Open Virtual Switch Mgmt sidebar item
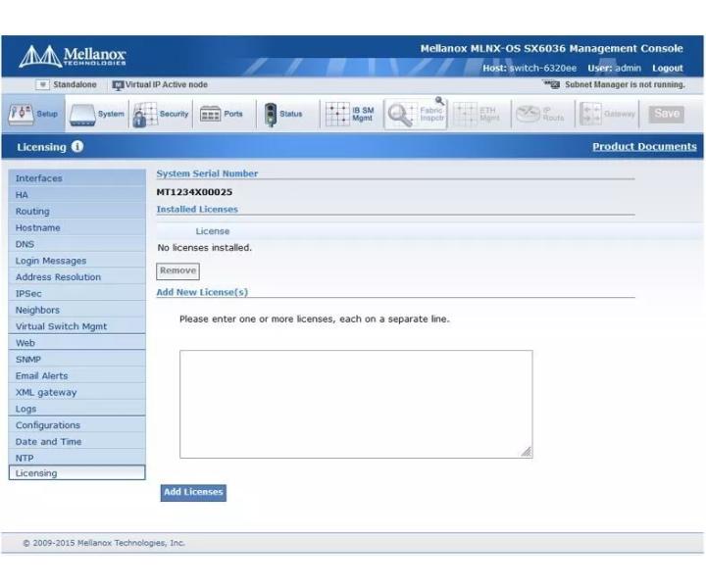 coord(77,326)
